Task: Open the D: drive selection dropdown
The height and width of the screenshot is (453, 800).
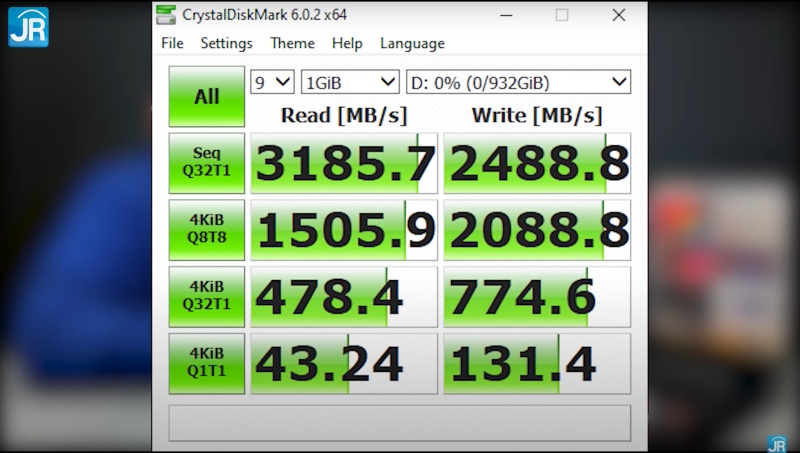Action: pyautogui.click(x=518, y=82)
